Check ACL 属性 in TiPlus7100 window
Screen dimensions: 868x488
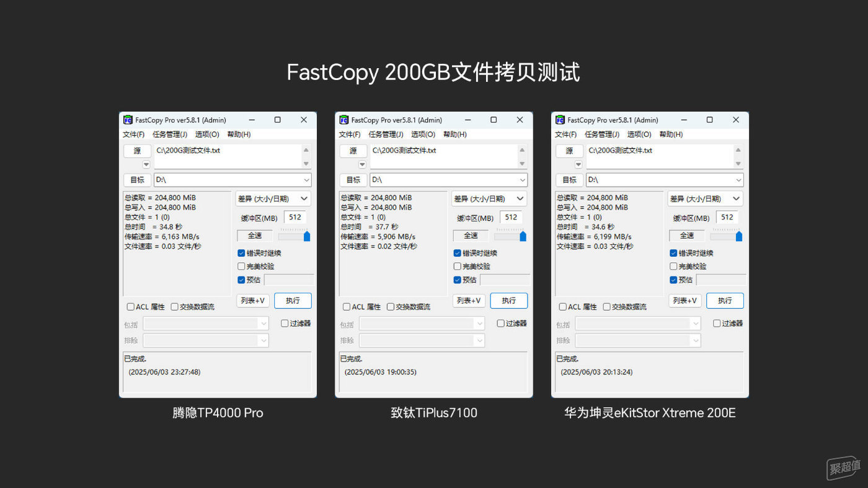pyautogui.click(x=347, y=306)
